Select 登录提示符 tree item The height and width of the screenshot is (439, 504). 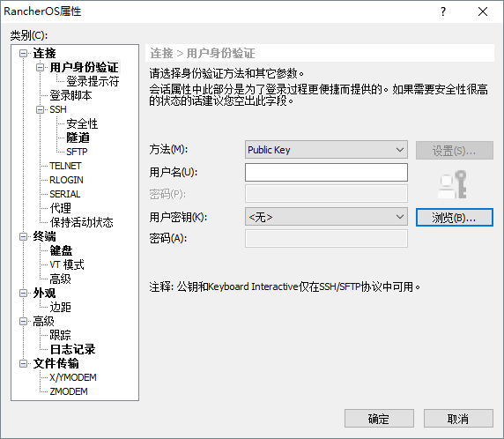pyautogui.click(x=93, y=81)
